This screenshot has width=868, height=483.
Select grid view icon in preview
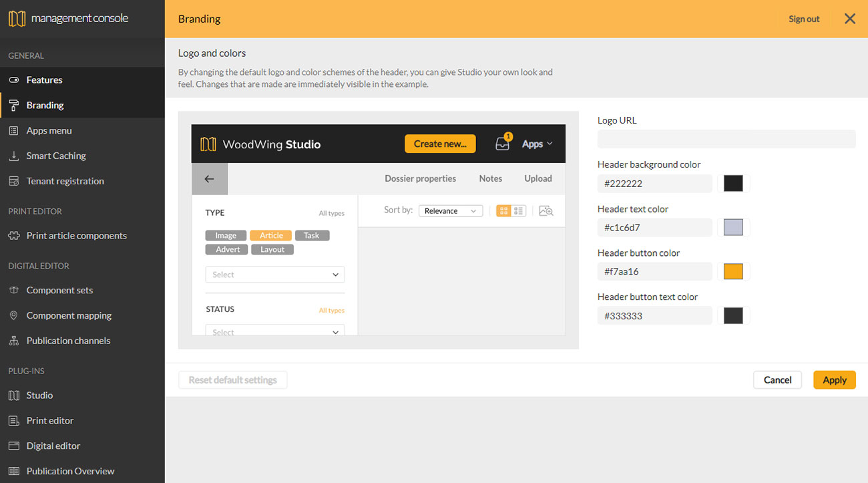click(x=503, y=211)
